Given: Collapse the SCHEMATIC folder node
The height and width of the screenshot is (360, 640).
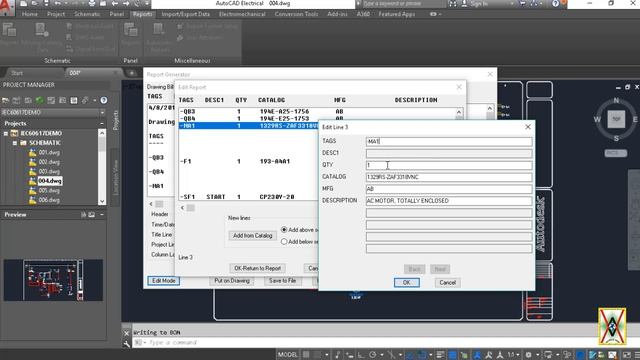Looking at the screenshot, I should coord(15,143).
